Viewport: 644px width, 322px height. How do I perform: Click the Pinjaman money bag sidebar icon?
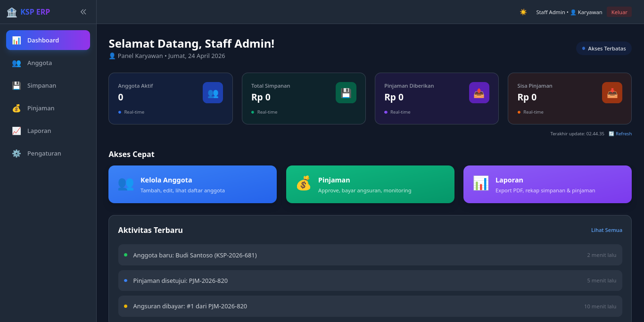tap(17, 108)
